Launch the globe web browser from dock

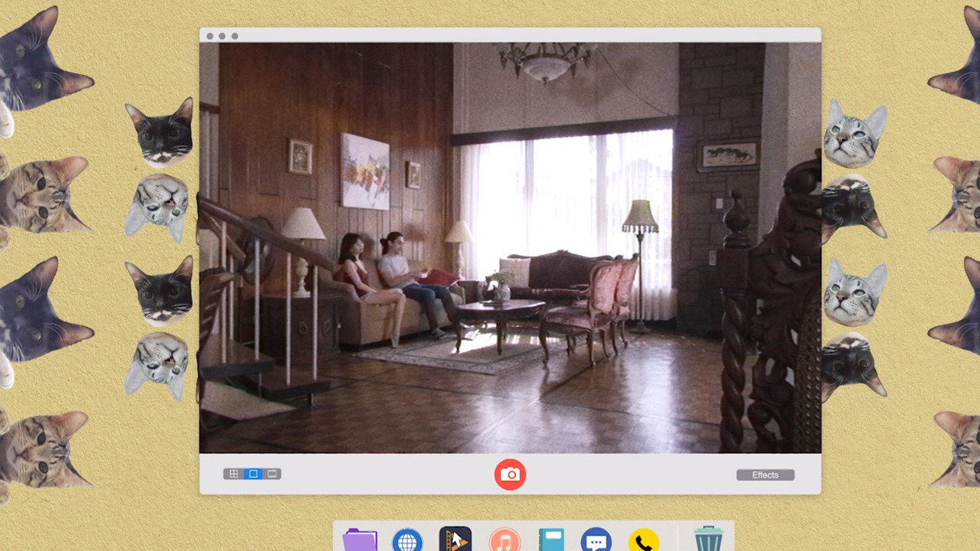point(407,540)
